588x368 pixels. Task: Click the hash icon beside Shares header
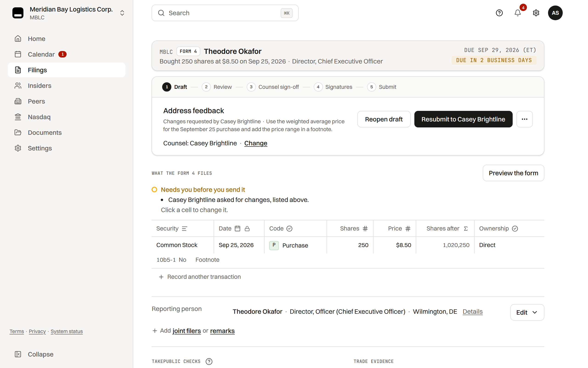365,229
